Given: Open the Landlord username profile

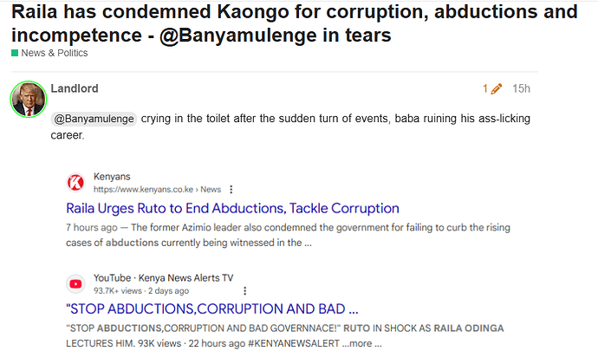Looking at the screenshot, I should click(x=75, y=88).
